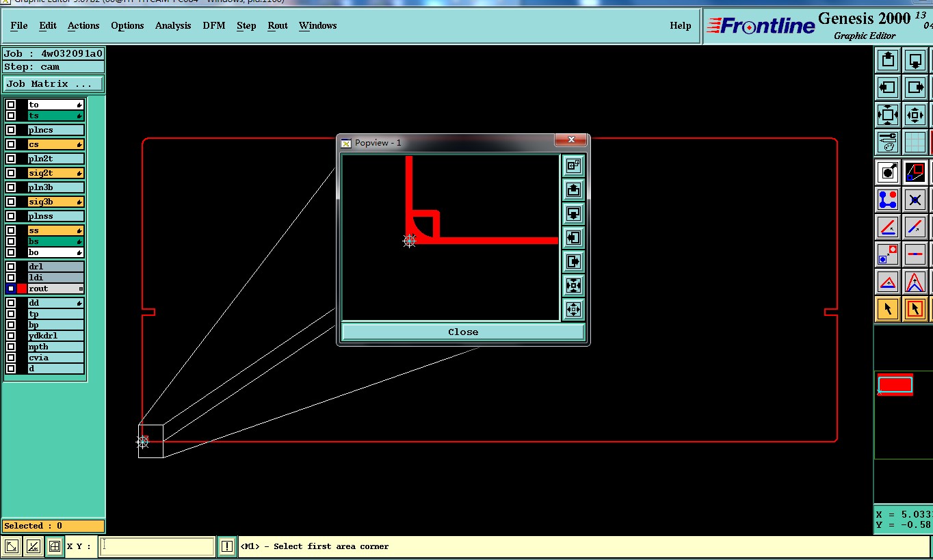The image size is (933, 560).
Task: Click the pan right icon in Popview
Action: [x=573, y=261]
